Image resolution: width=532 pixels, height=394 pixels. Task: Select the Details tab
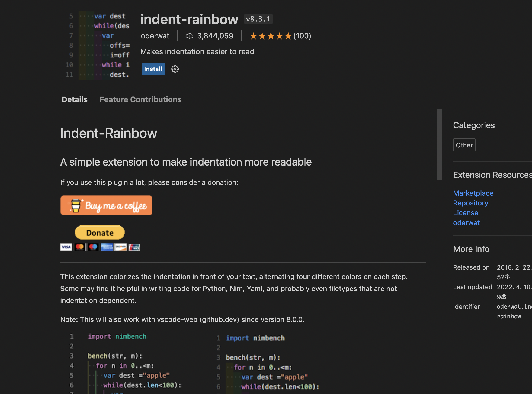pyautogui.click(x=75, y=99)
